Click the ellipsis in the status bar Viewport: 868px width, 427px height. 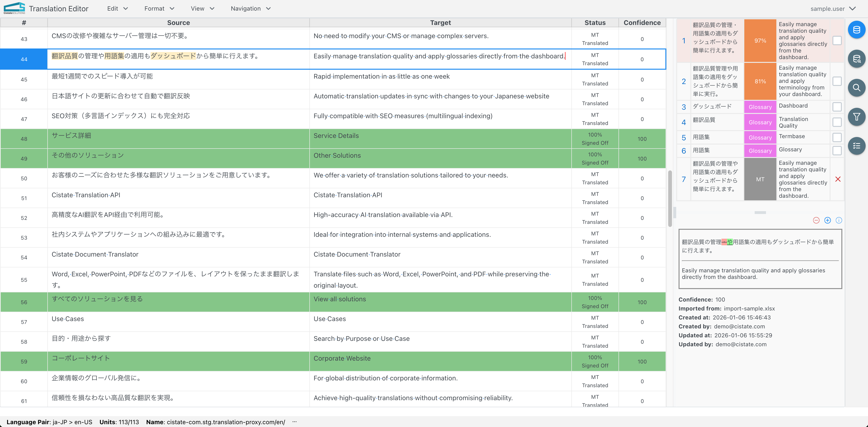(295, 422)
